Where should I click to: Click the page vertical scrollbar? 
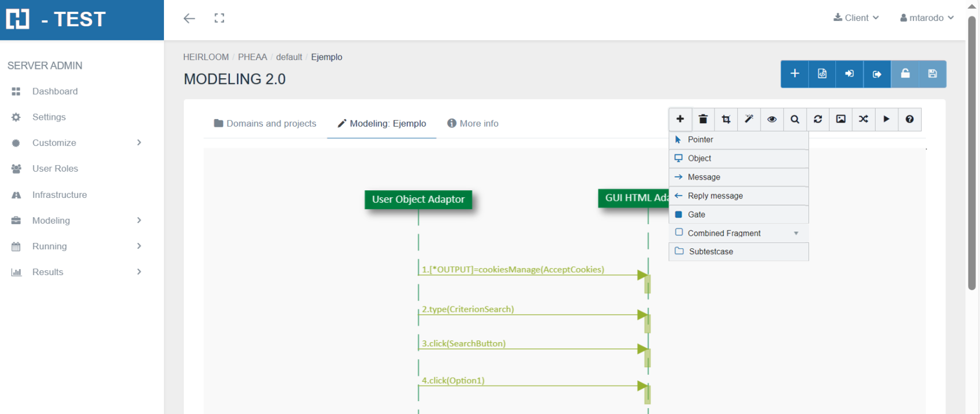tap(971, 152)
